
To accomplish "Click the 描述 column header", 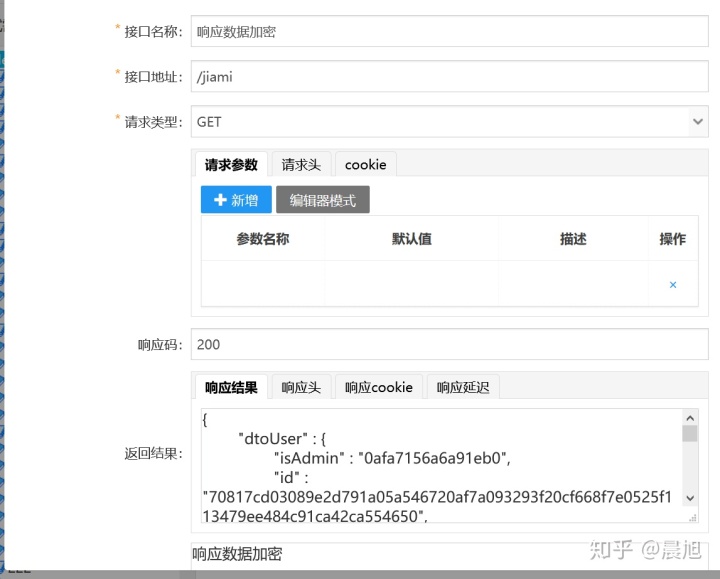I will pyautogui.click(x=573, y=239).
